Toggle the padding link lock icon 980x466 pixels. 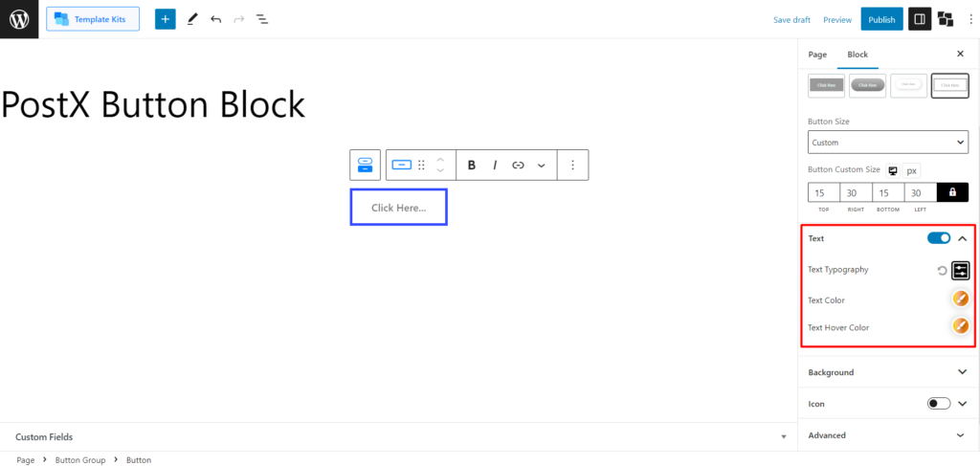pos(952,192)
